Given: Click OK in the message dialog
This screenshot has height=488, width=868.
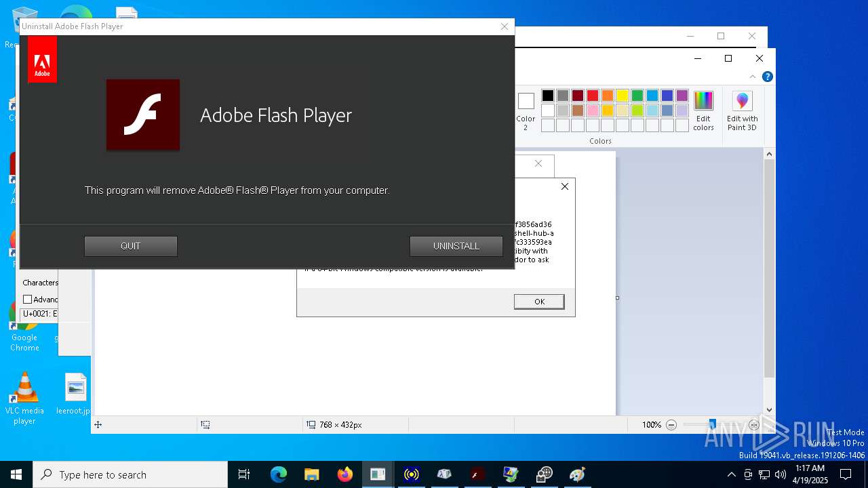Looking at the screenshot, I should coord(539,302).
